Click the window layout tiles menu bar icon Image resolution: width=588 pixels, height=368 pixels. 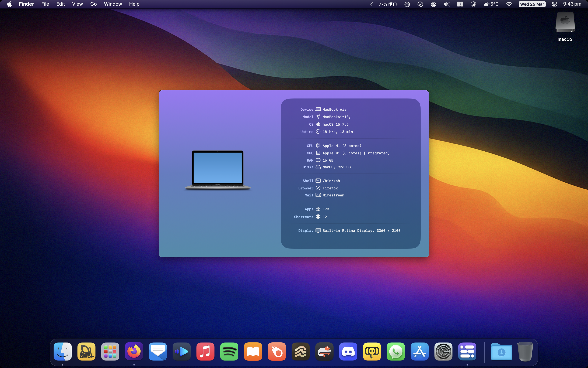[x=460, y=4]
